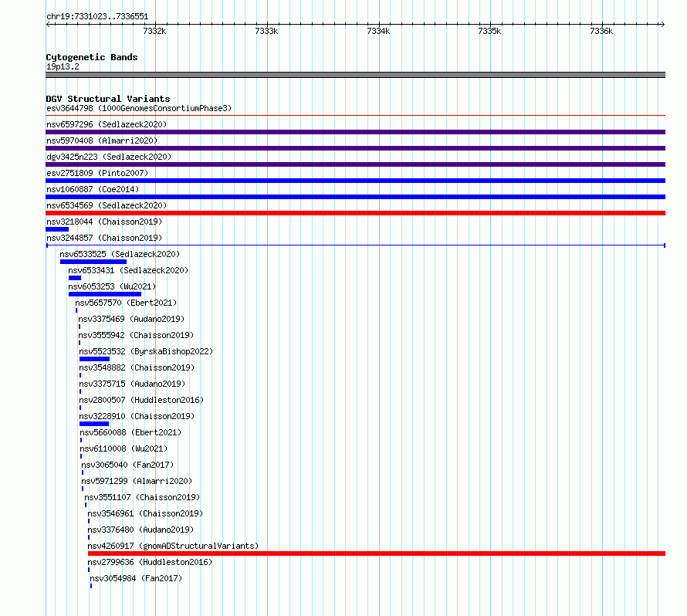Select nsv3065040 (Fan2017) label

[x=127, y=465]
